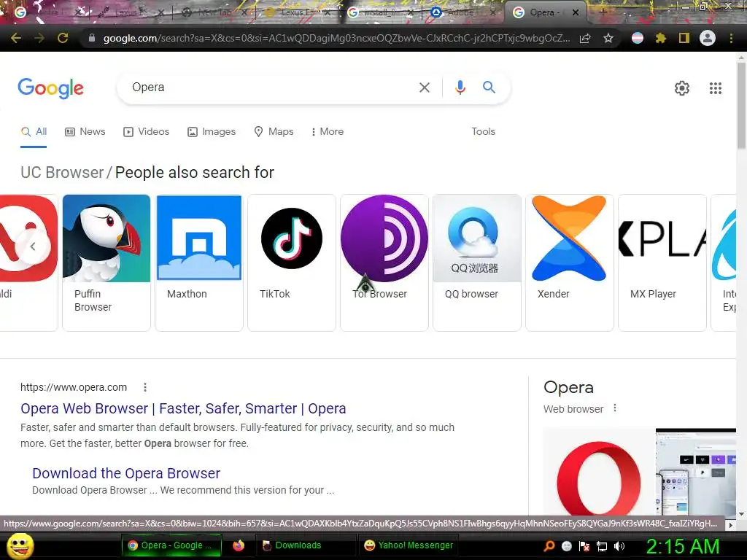
Task: Open Chrome's three-dot menu
Action: tap(731, 38)
